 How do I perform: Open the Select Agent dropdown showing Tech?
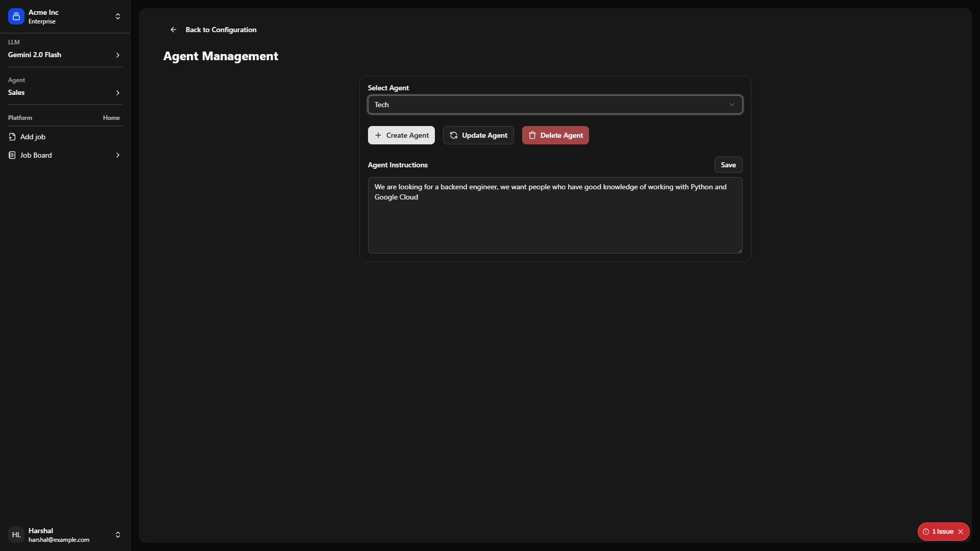coord(555,105)
